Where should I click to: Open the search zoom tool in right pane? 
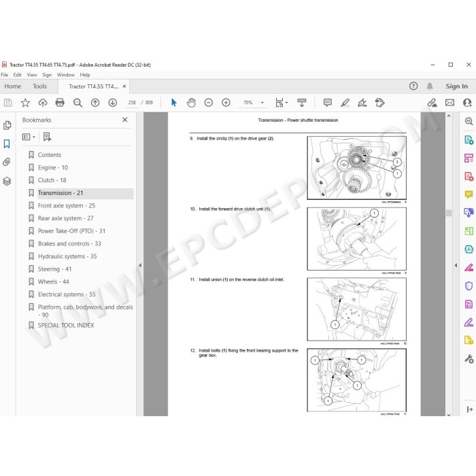[469, 122]
